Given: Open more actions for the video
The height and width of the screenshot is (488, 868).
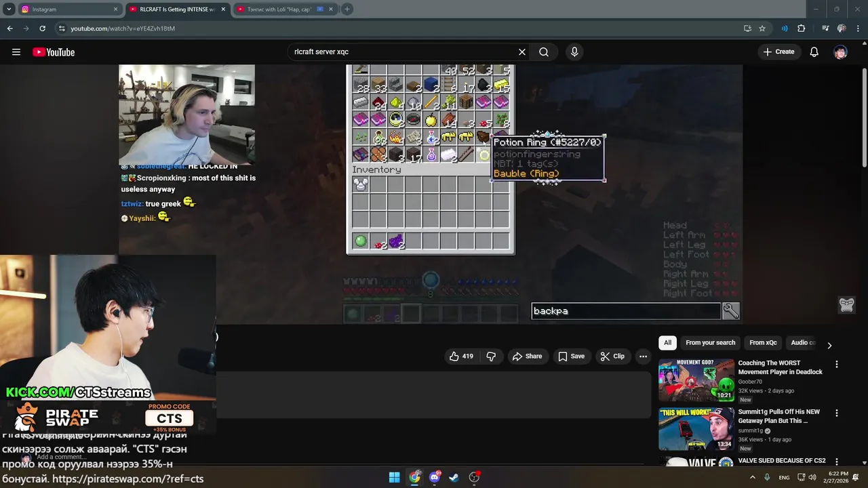Looking at the screenshot, I should click(643, 357).
